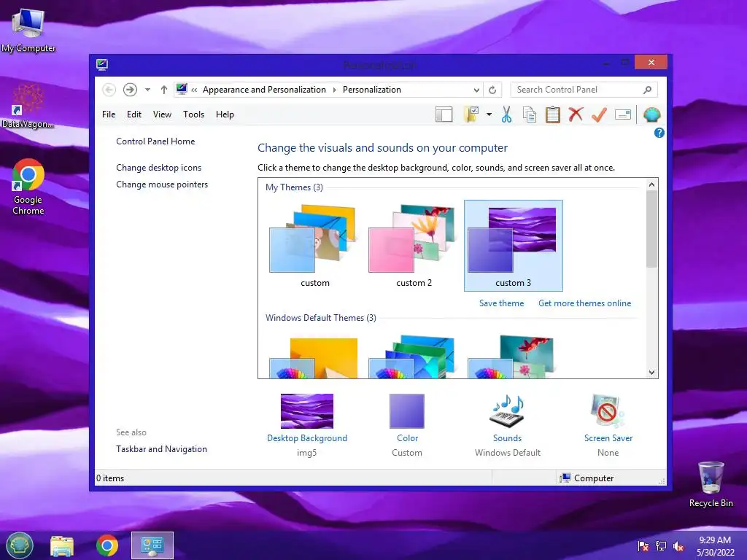This screenshot has height=560, width=747.
Task: Click the folder options toolbar icon
Action: click(471, 114)
